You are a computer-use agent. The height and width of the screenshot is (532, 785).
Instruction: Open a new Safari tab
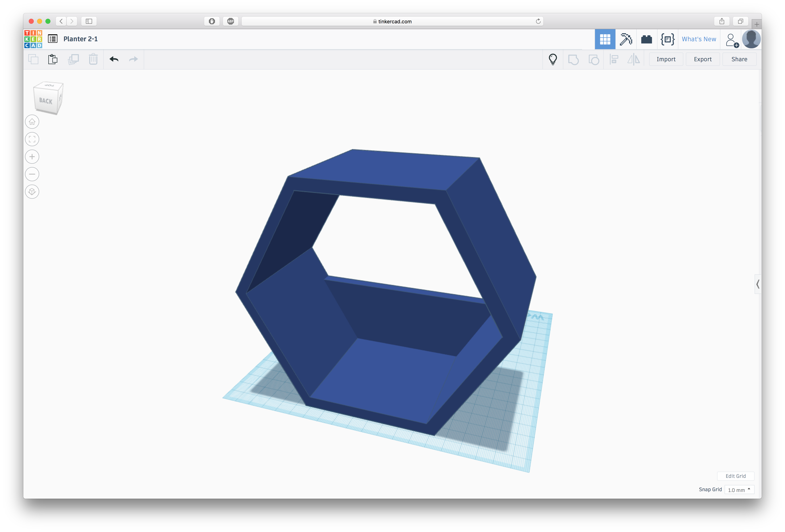coord(757,24)
